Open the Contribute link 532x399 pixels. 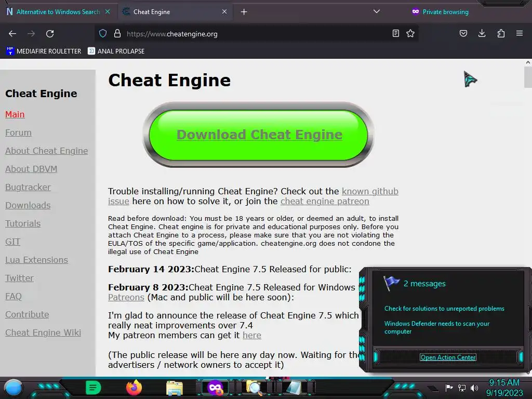(27, 314)
